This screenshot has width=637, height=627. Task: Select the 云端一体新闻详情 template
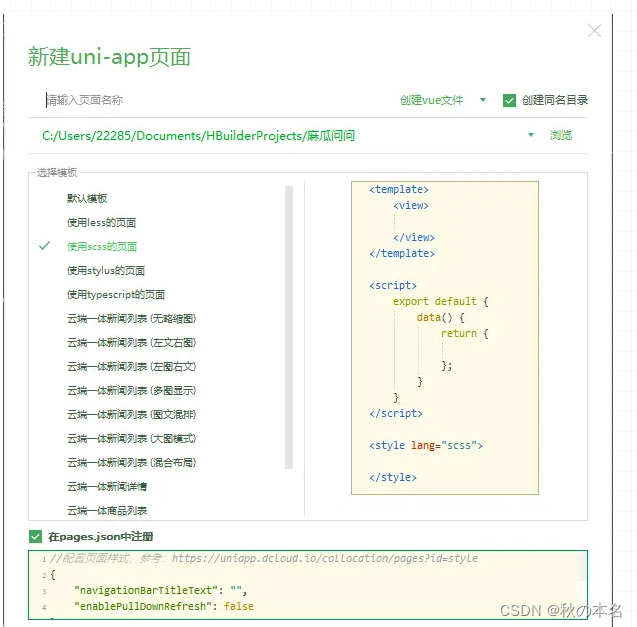[107, 486]
